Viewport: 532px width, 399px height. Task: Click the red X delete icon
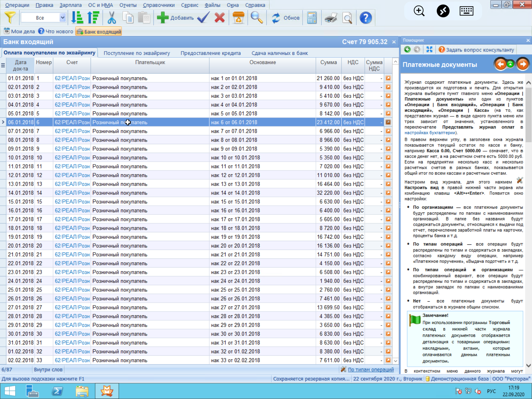pyautogui.click(x=220, y=18)
